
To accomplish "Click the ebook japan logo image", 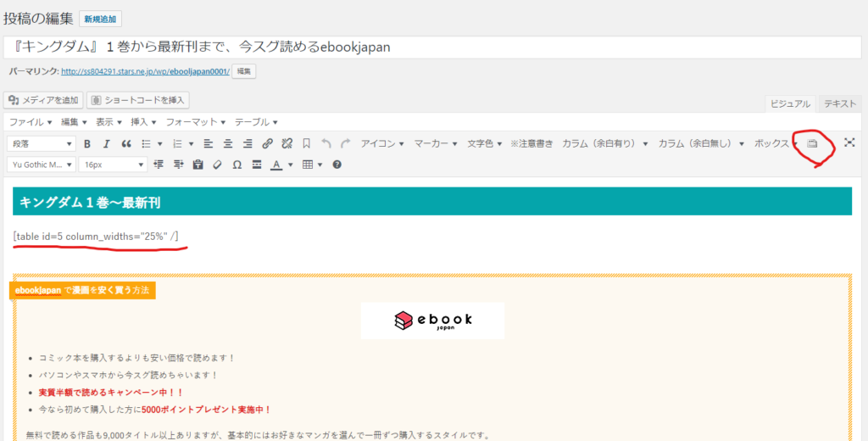I will click(x=432, y=321).
